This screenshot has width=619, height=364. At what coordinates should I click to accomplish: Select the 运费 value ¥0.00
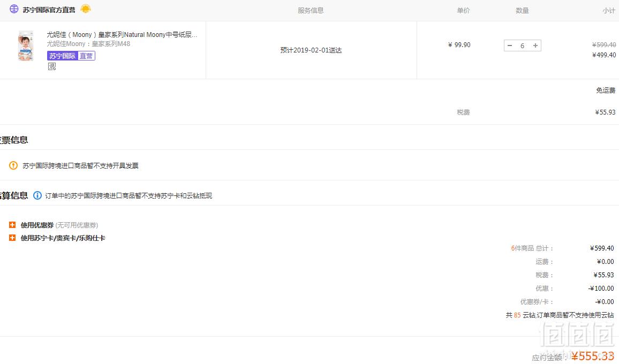tap(606, 261)
